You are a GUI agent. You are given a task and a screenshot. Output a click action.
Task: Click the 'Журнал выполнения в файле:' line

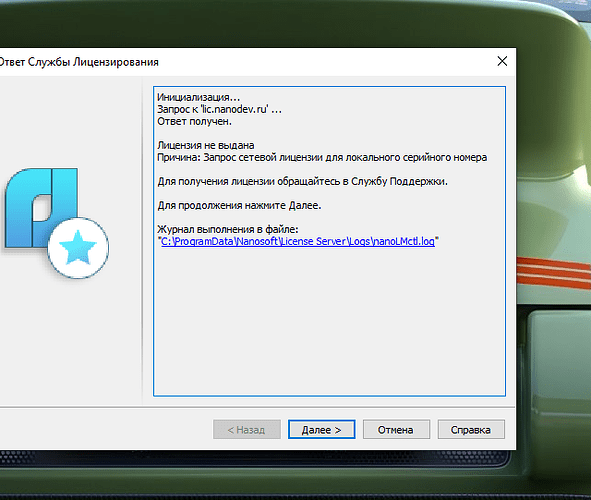point(228,229)
